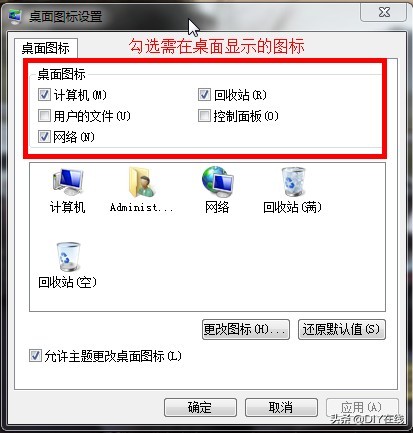The image size is (413, 433).
Task: Select the 回收站(空) empty recycle bin icon
Action: 68,257
